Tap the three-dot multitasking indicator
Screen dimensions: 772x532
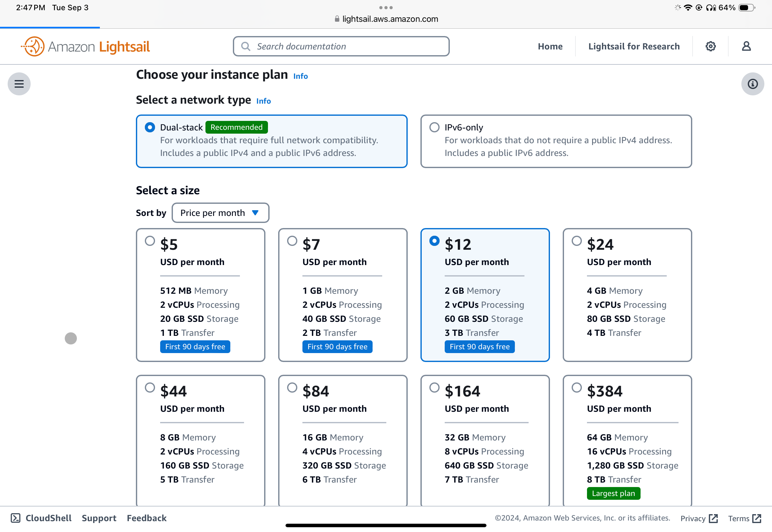point(386,7)
